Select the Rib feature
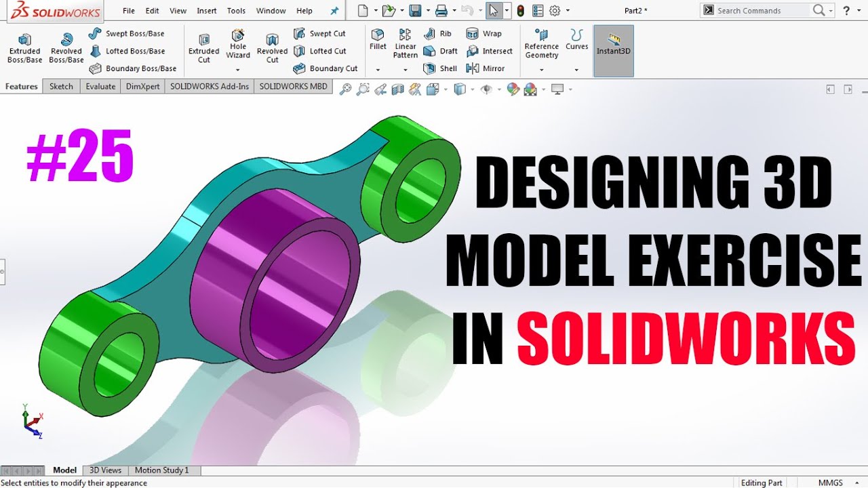The image size is (868, 488). pyautogui.click(x=437, y=34)
